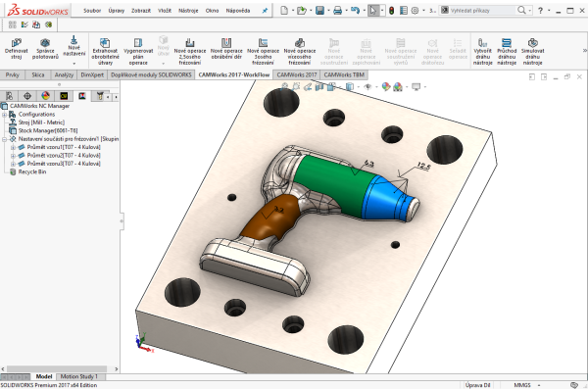Toggle pin on the menu bar
The image size is (588, 389).
(265, 11)
